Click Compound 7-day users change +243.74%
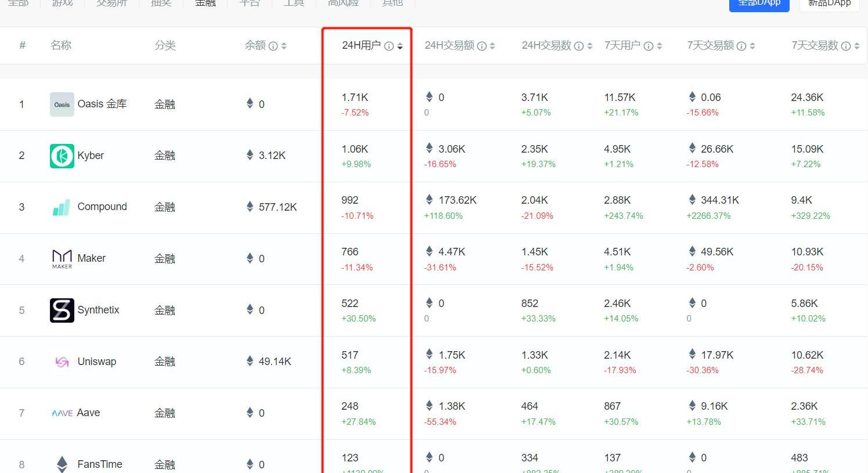Screen dimensions: 868x473 [624, 216]
